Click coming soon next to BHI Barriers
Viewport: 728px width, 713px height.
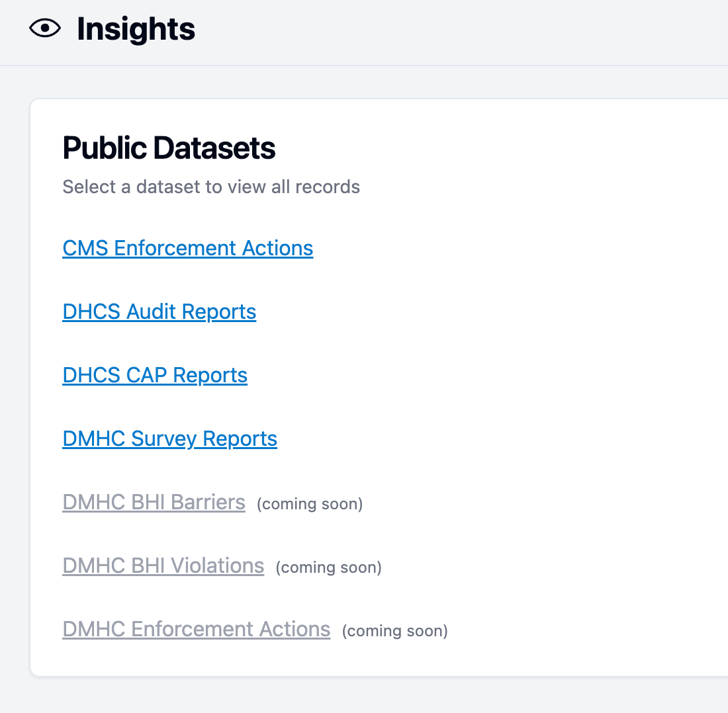pos(309,504)
